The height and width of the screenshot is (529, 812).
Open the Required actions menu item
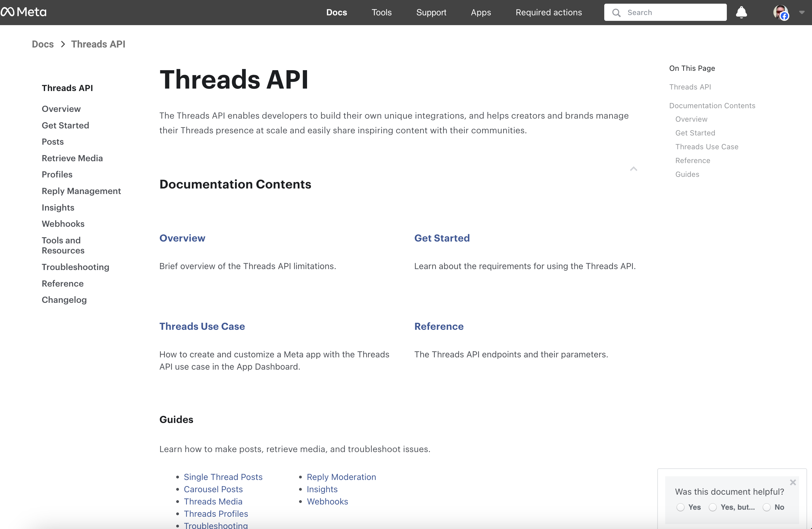click(548, 12)
